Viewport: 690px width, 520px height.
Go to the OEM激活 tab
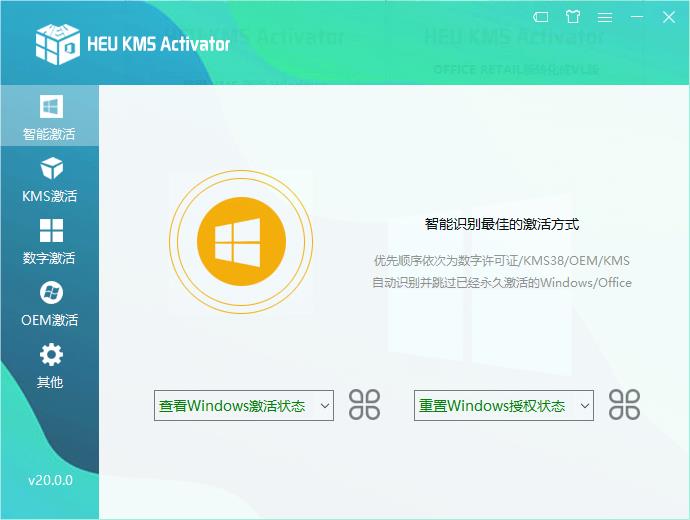point(50,304)
